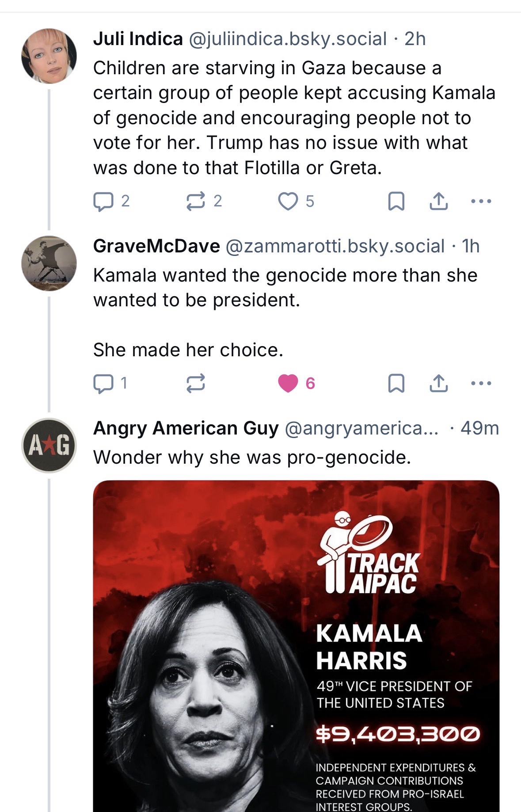Open GraveMcDave's Banksy avatar
The image size is (521, 812).
click(x=49, y=263)
